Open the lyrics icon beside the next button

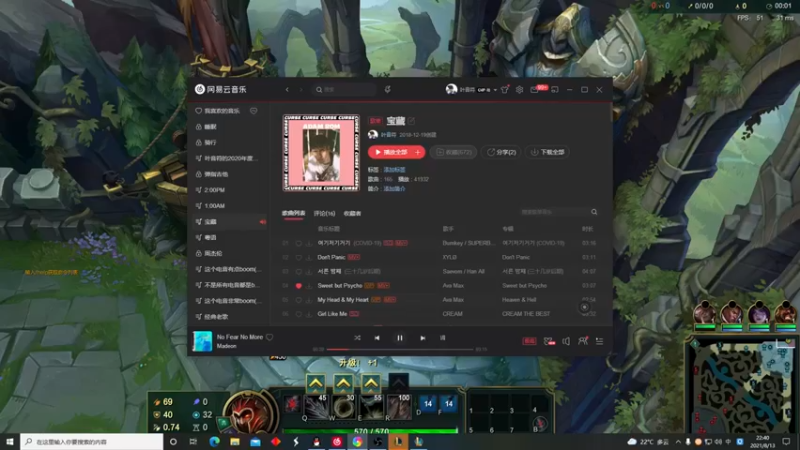pos(442,338)
